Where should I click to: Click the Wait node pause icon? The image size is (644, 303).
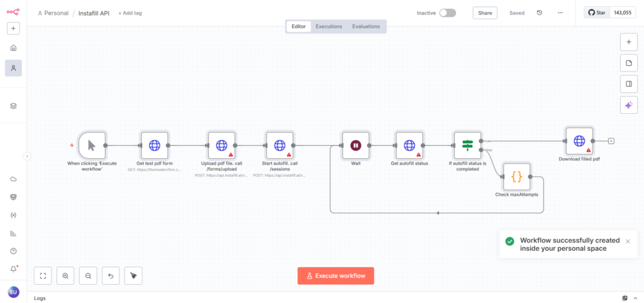click(355, 146)
